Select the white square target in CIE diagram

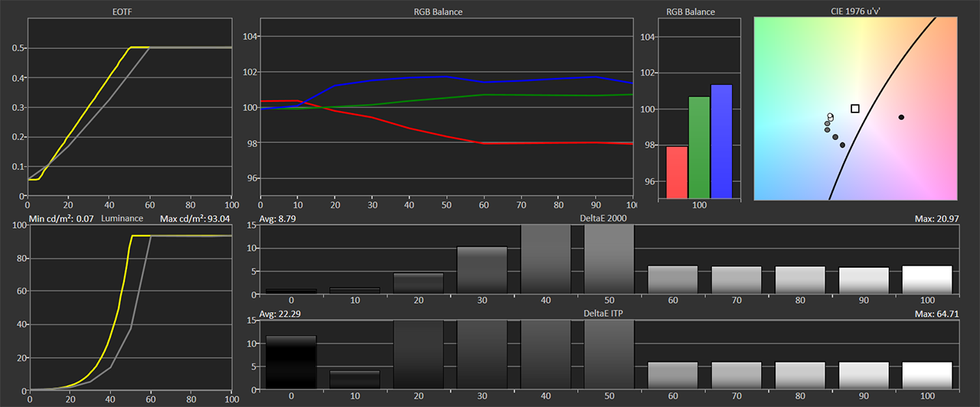(x=855, y=109)
